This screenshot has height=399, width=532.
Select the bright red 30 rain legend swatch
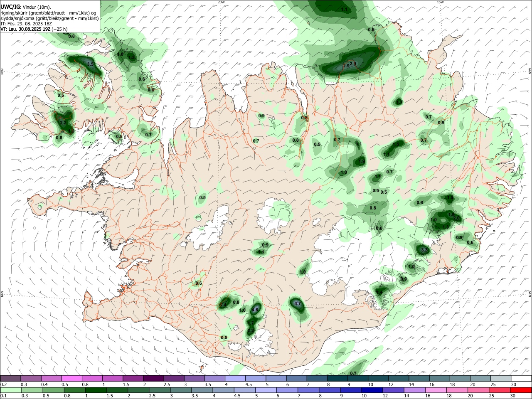(x=521, y=390)
